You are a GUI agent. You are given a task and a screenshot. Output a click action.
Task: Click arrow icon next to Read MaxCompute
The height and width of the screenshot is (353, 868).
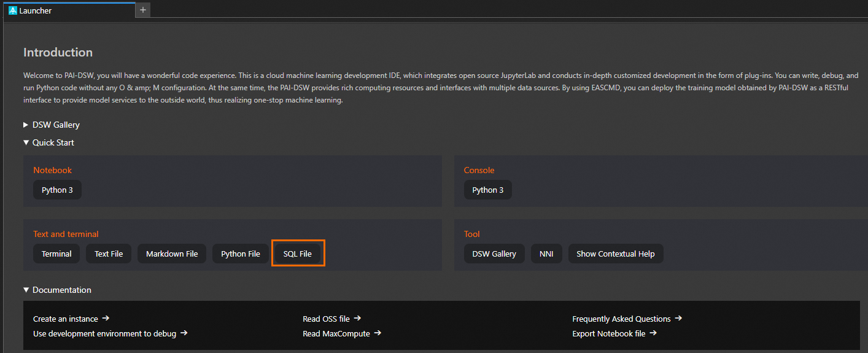(378, 333)
